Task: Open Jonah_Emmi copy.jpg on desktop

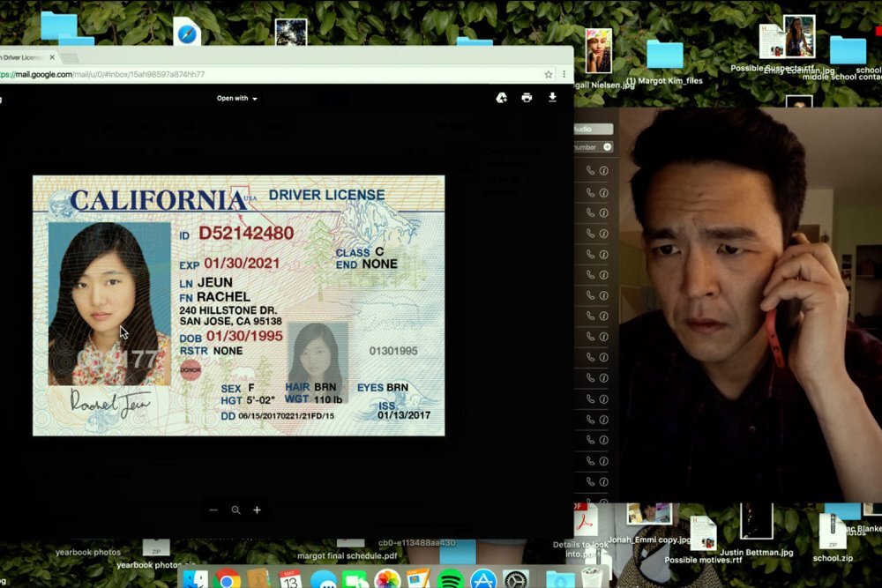Action: click(x=649, y=516)
